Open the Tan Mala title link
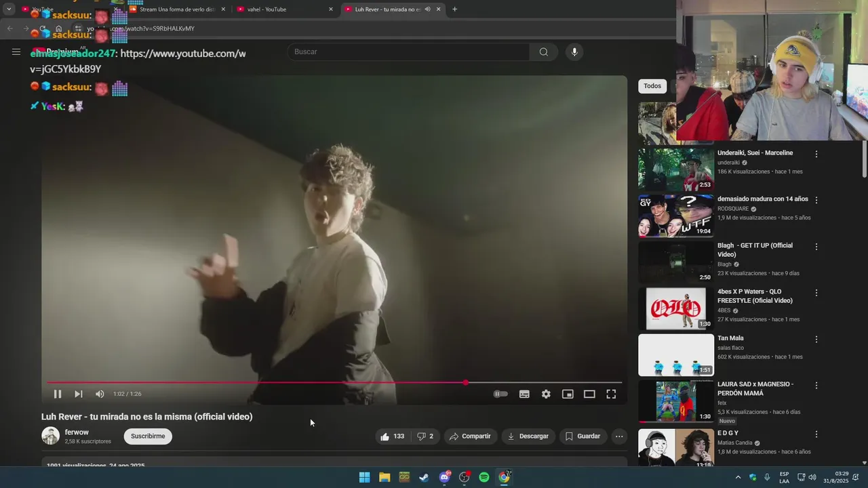Image resolution: width=868 pixels, height=488 pixels. (730, 338)
